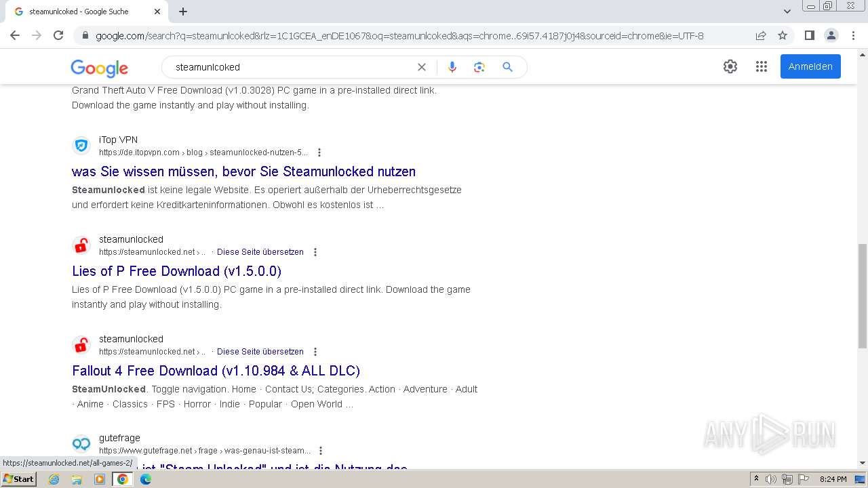Show hidden system tray icons
This screenshot has height=488, width=868.
756,479
